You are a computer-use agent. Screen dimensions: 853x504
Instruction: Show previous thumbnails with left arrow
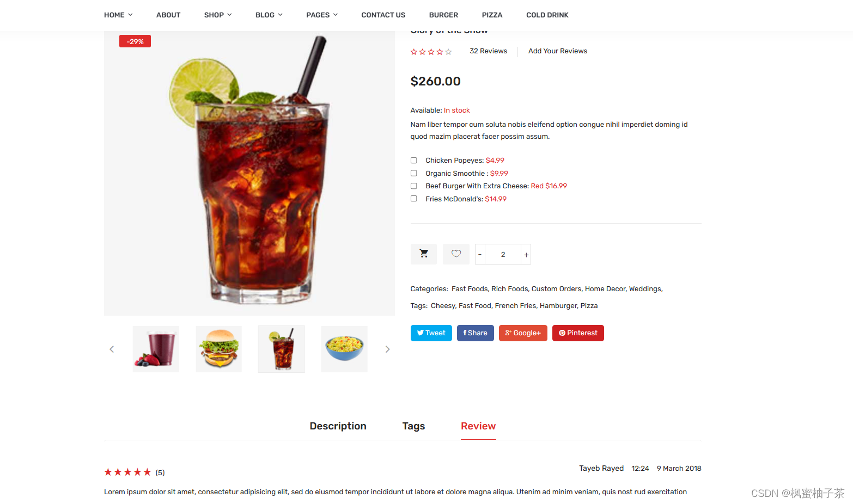pos(112,349)
